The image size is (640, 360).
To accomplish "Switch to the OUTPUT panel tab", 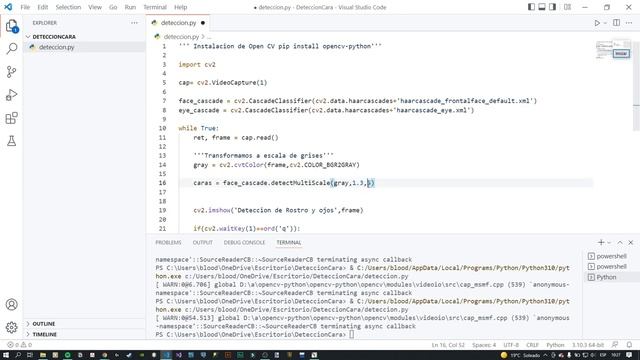I will pyautogui.click(x=202, y=242).
